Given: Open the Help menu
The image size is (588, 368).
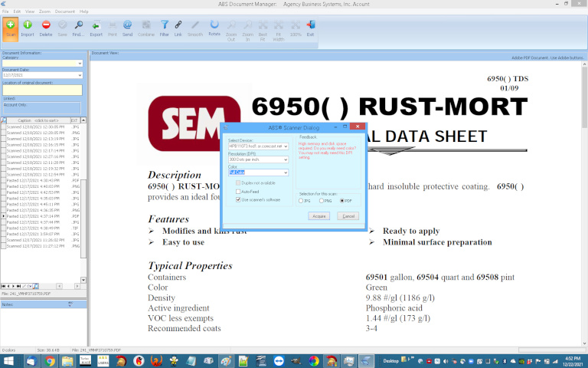Looking at the screenshot, I should coord(84,11).
